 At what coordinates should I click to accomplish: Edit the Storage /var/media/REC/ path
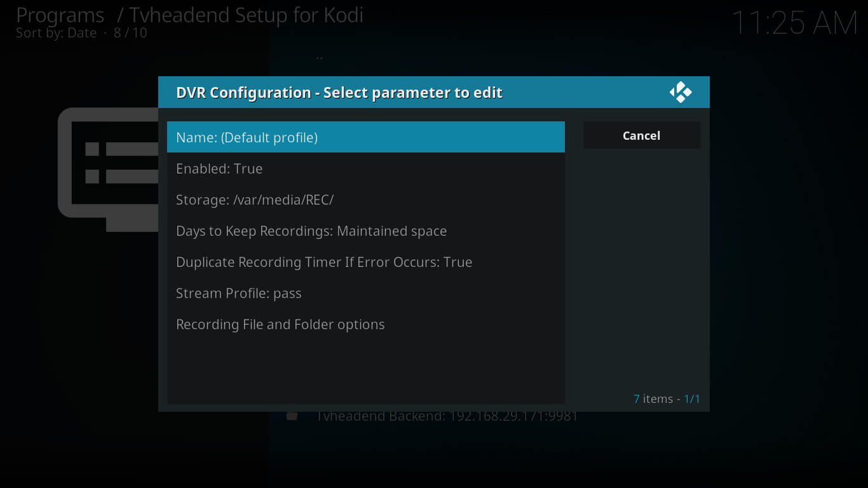[x=365, y=200]
